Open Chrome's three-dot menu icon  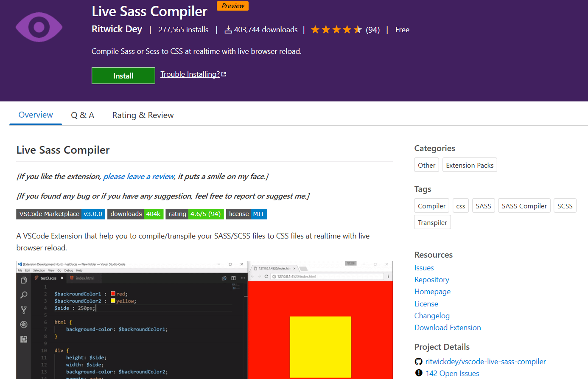pyautogui.click(x=388, y=276)
